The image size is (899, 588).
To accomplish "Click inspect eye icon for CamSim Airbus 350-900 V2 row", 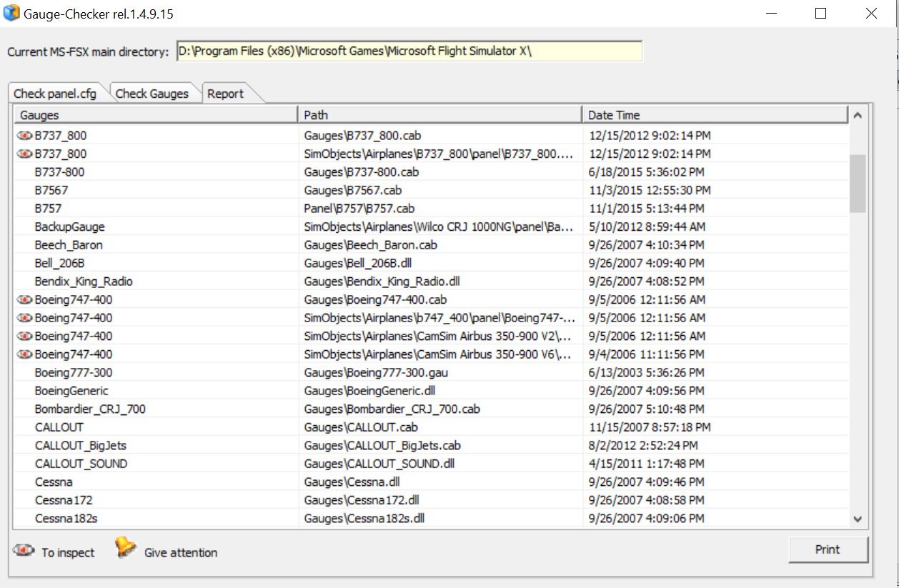I will point(25,336).
